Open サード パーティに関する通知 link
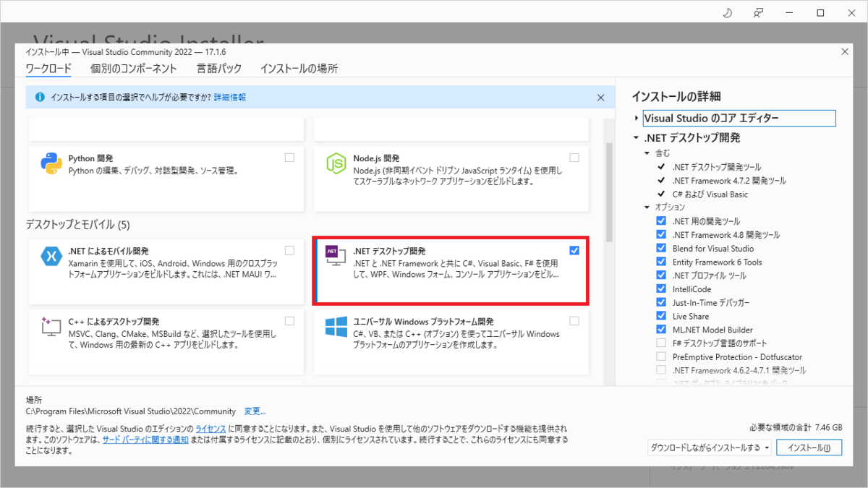The width and height of the screenshot is (868, 488). [145, 440]
